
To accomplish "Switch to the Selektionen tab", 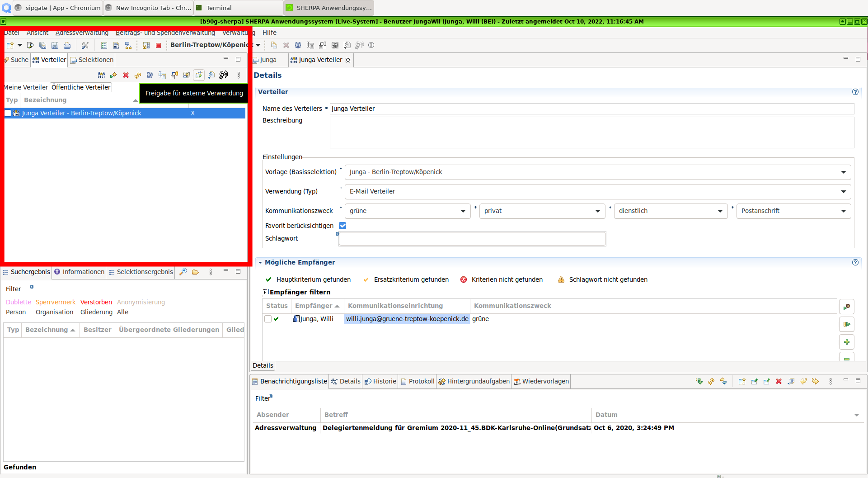I will (92, 60).
